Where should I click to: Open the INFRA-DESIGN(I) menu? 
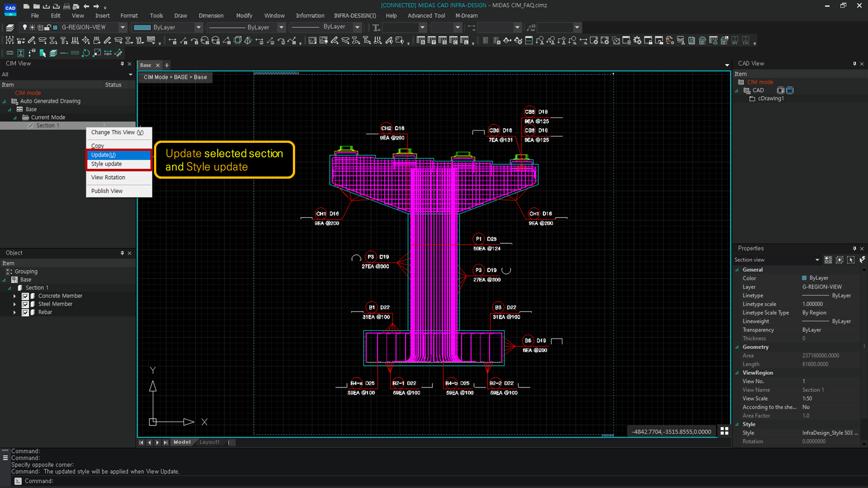click(355, 16)
